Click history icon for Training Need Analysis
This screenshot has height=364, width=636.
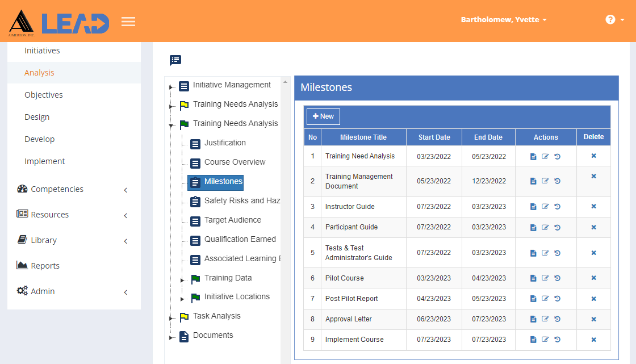pos(557,157)
